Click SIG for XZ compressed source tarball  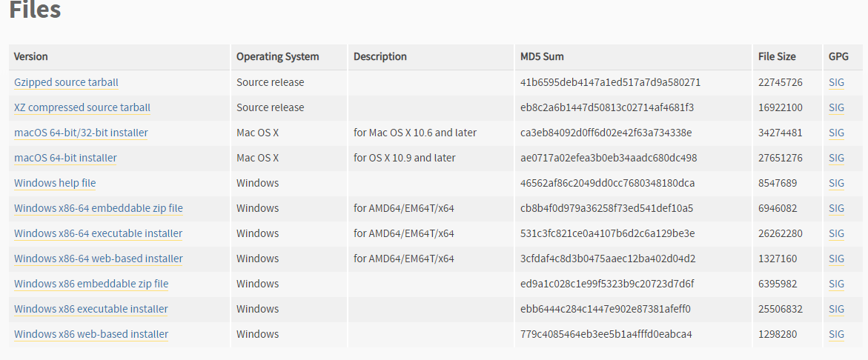(836, 107)
